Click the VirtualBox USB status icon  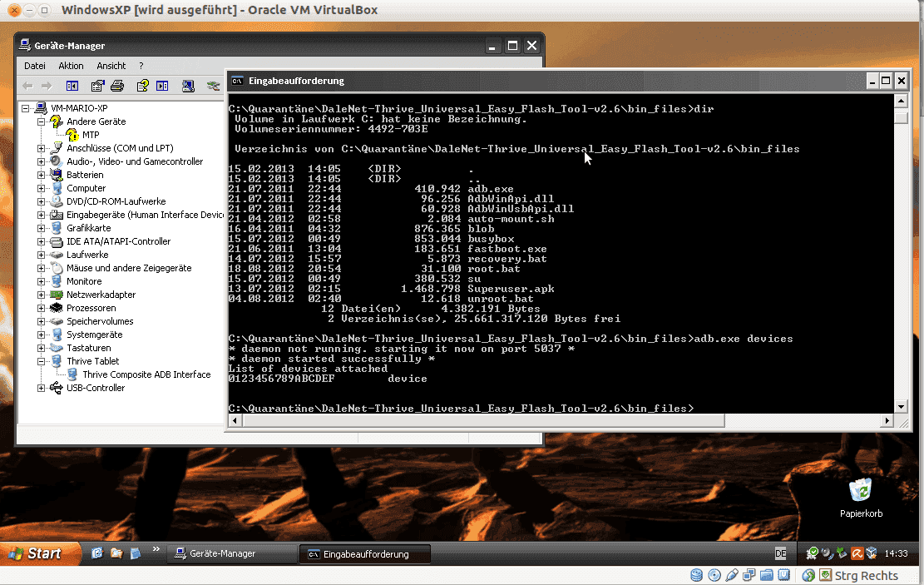pyautogui.click(x=732, y=575)
